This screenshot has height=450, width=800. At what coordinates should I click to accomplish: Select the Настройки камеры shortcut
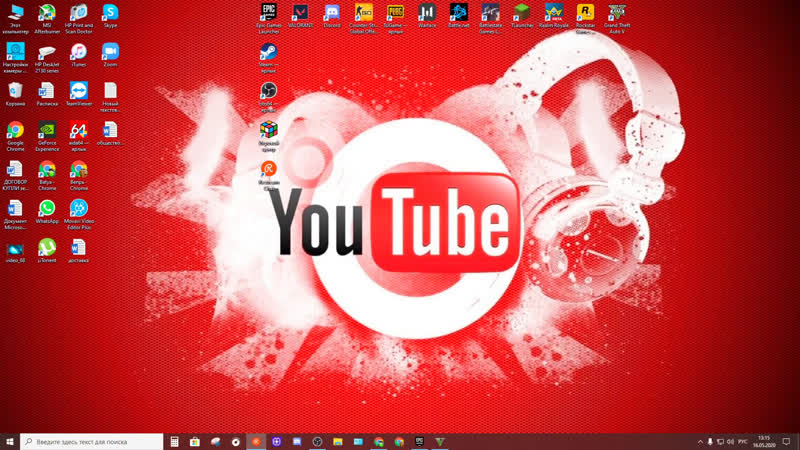(15, 58)
